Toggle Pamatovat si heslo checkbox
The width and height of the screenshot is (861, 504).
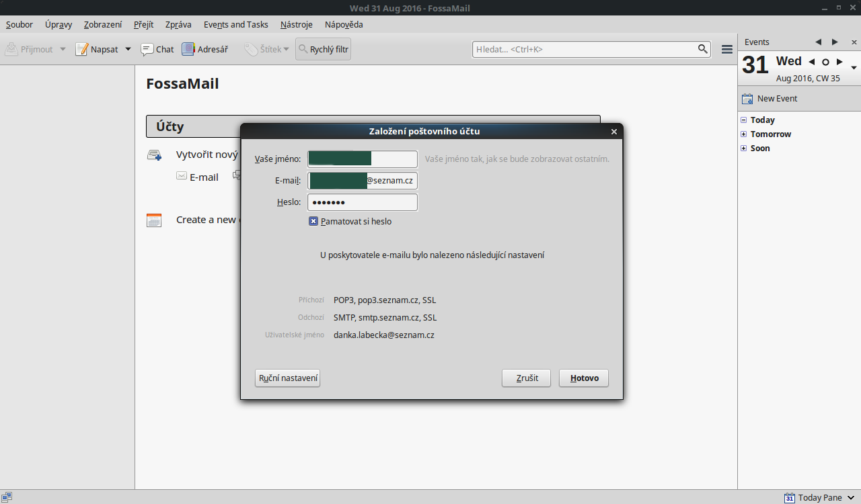tap(313, 221)
